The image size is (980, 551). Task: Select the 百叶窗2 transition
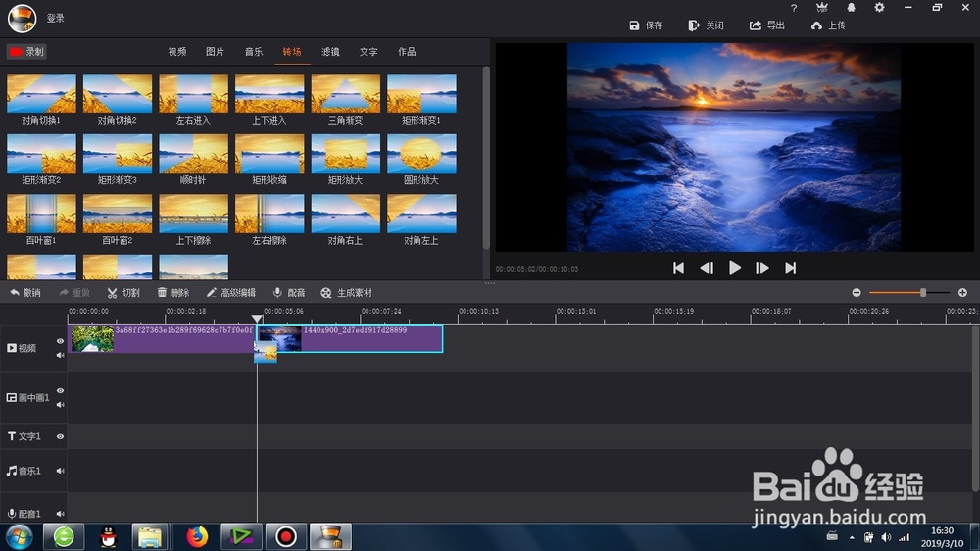tap(118, 214)
